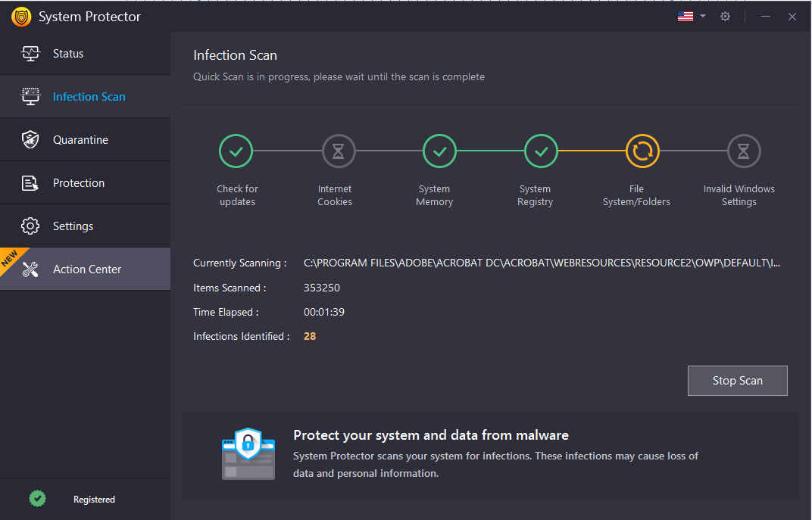Screen dimensions: 812x520
Task: Click the green Registered checkmark badge
Action: pos(37,499)
